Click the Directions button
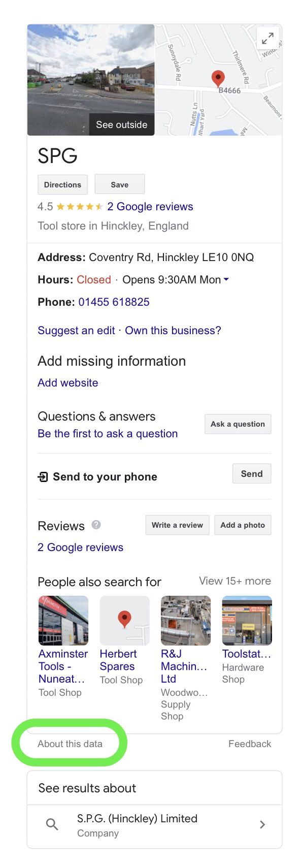Image resolution: width=302 pixels, height=868 pixels. coord(62,184)
